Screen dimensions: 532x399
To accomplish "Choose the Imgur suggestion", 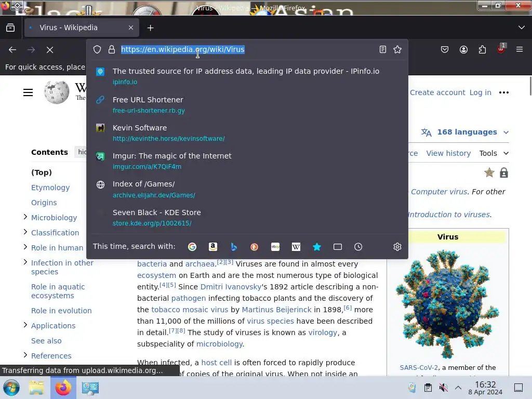I will [x=247, y=161].
